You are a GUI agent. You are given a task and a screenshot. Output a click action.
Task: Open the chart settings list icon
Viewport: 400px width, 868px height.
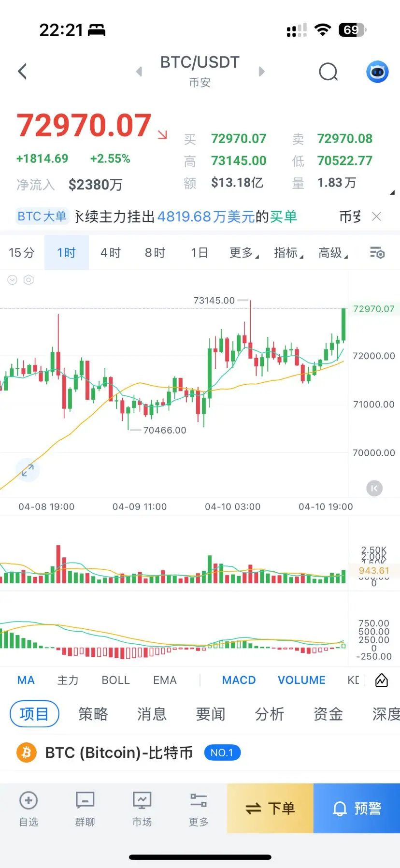click(x=377, y=253)
